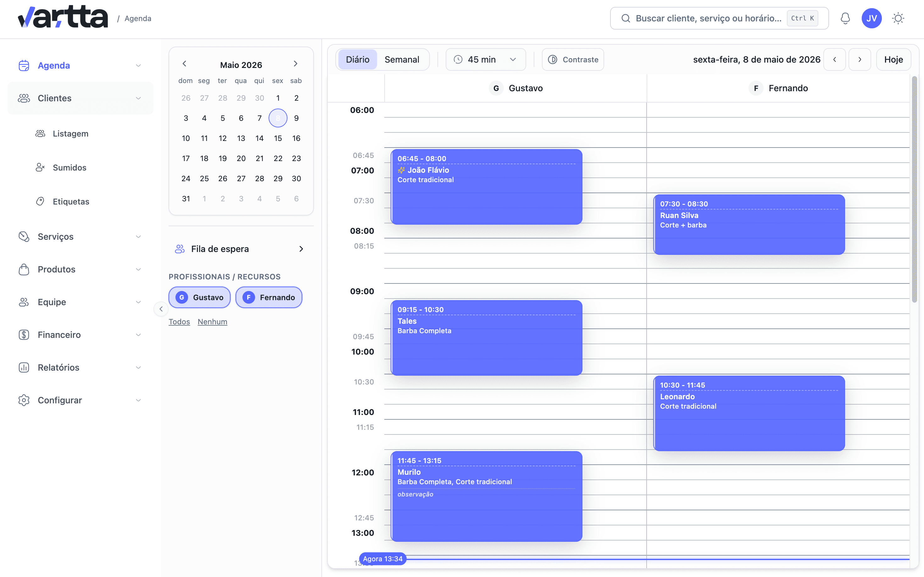
Task: Click the schedule vertical scrollbar
Action: coord(914,190)
